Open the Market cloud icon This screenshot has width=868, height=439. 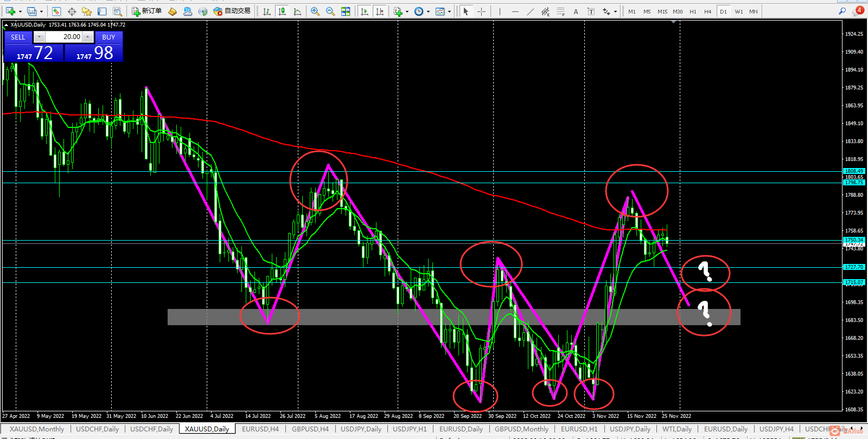click(188, 11)
